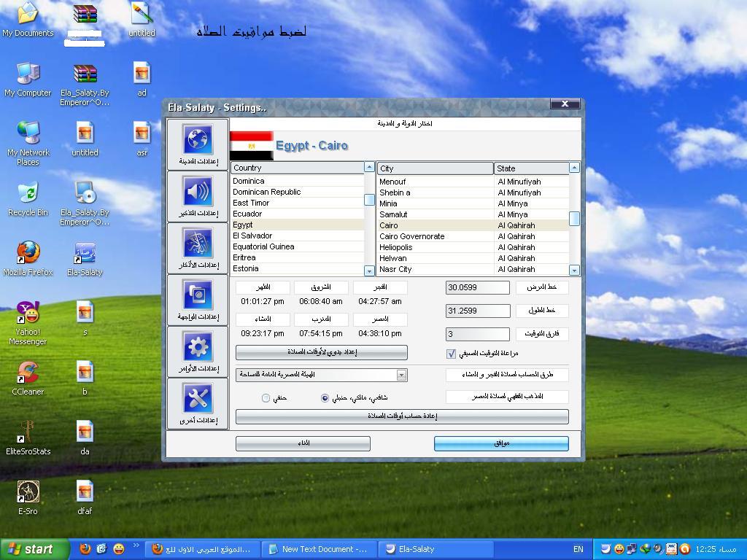The image size is (747, 560).
Task: Click the time difference field showing 3
Action: tap(478, 334)
